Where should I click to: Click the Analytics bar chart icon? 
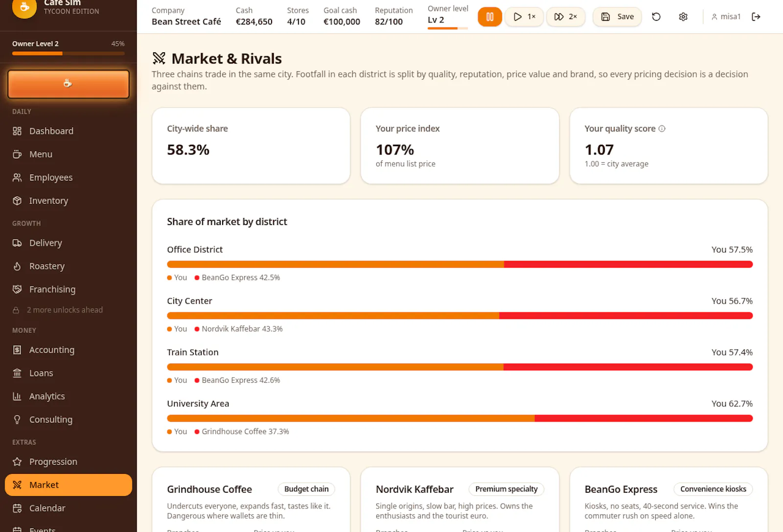click(17, 397)
